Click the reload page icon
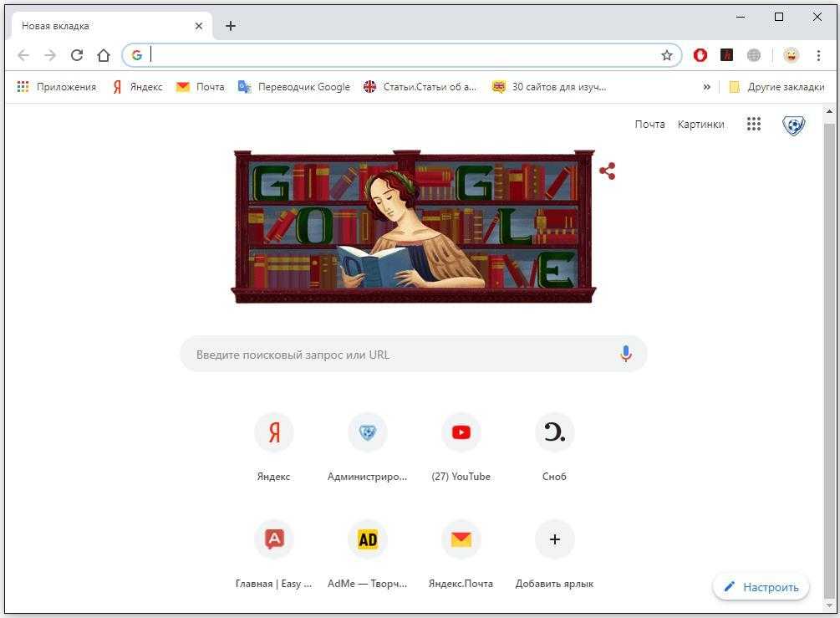 (77, 55)
